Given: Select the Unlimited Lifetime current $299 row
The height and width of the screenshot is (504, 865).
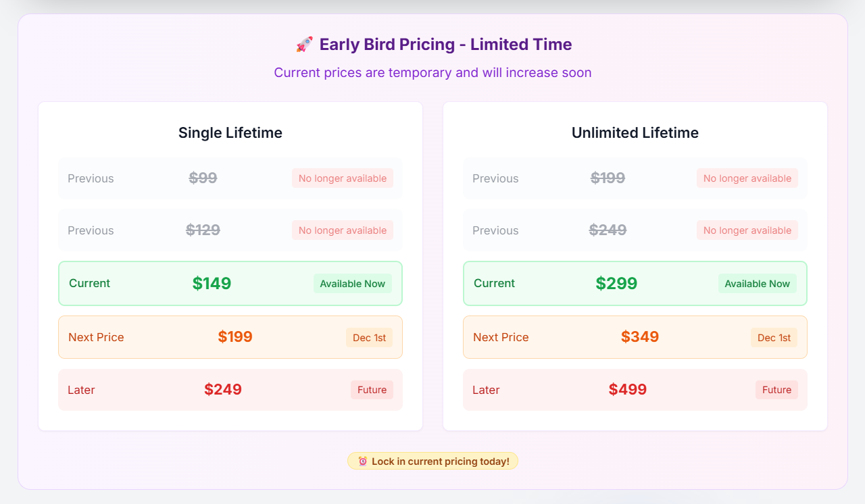Looking at the screenshot, I should 635,284.
